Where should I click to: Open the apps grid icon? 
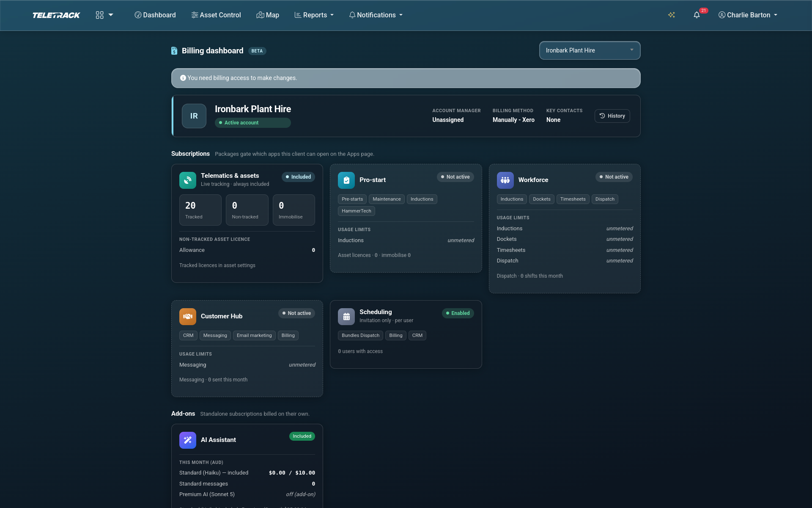[x=100, y=15]
